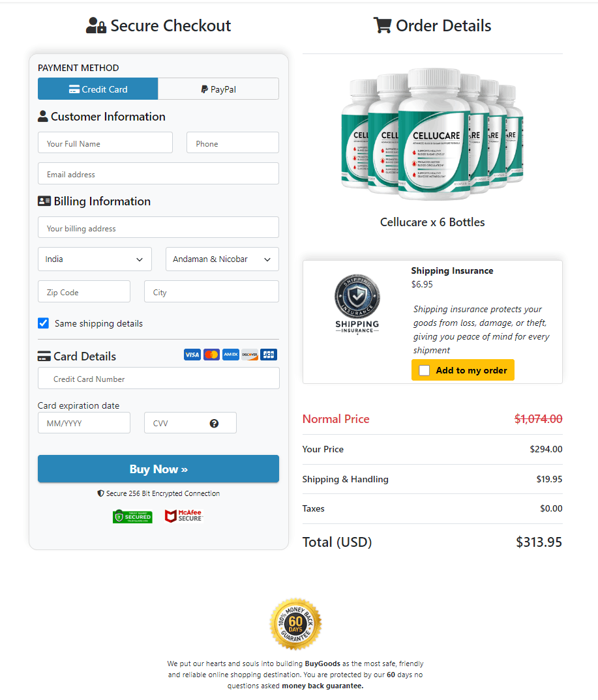
Task: Expand the Andaman & Nicobar state dropdown
Action: pos(222,259)
